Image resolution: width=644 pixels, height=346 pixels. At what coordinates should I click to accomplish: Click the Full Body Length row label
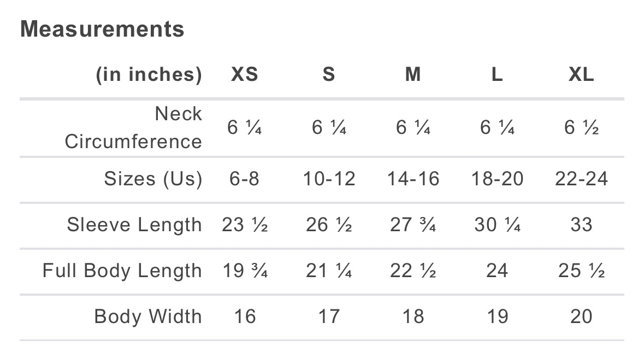(122, 271)
